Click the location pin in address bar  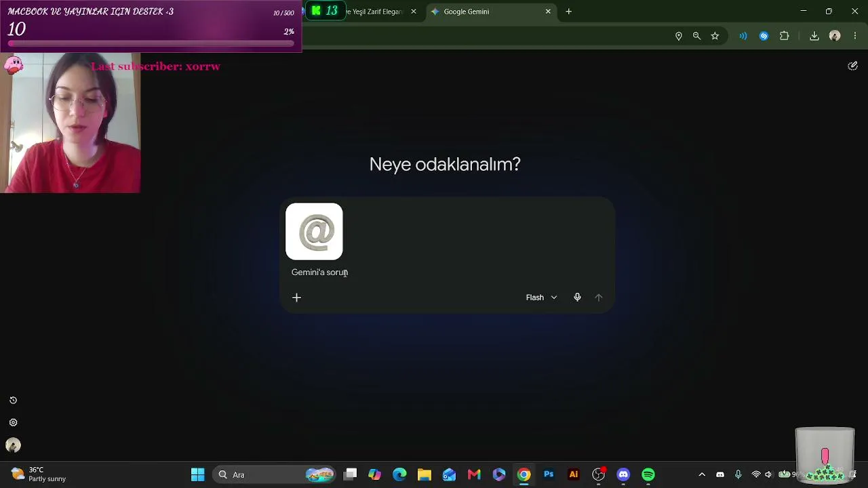[678, 36]
